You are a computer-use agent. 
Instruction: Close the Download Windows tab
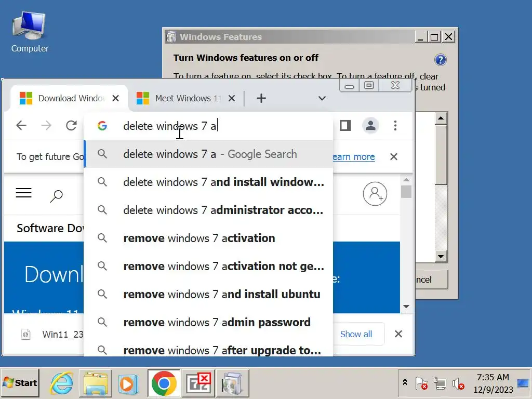(116, 98)
